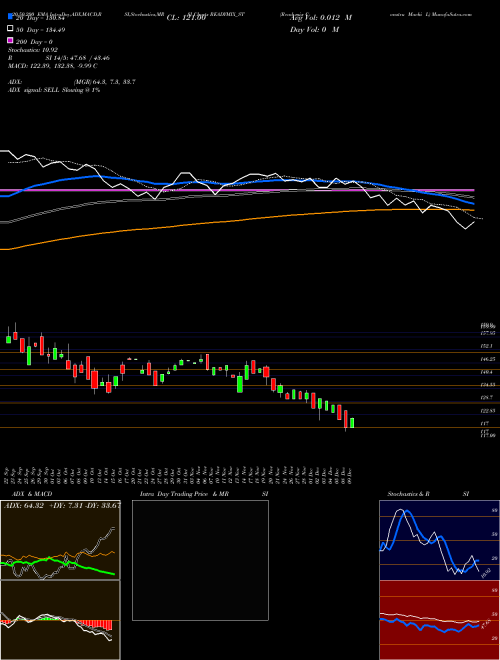The width and height of the screenshot is (500, 660).
Task: Click the orange long-term moving average line
Action: pyautogui.click(x=236, y=220)
